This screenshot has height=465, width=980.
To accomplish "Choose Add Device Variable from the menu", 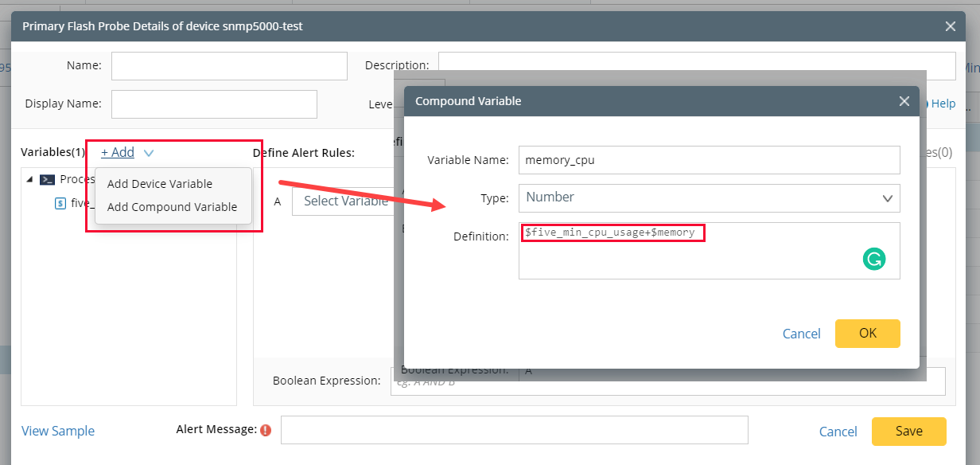I will click(160, 183).
